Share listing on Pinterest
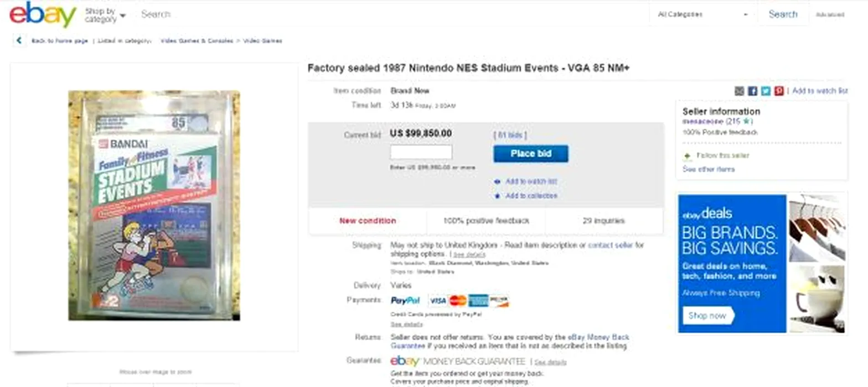Screen dimensions: 868x387 pos(779,91)
